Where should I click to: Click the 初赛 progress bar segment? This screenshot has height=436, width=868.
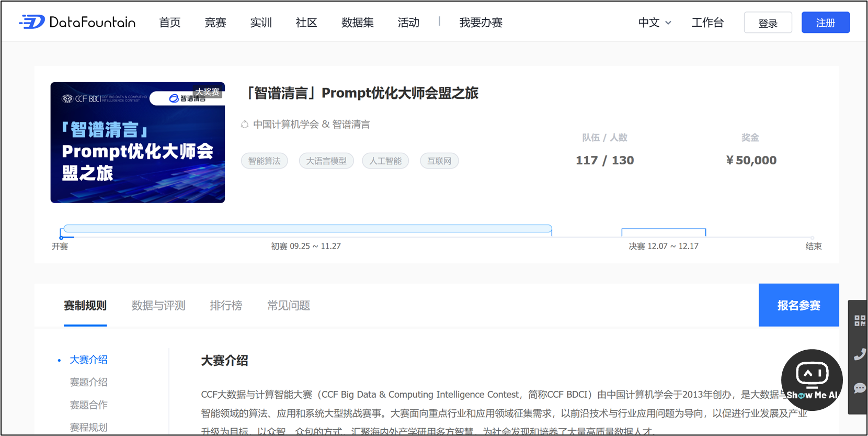click(x=307, y=229)
